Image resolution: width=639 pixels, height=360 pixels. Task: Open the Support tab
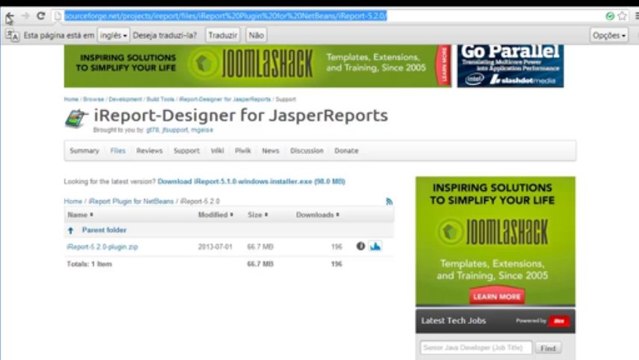tap(187, 151)
